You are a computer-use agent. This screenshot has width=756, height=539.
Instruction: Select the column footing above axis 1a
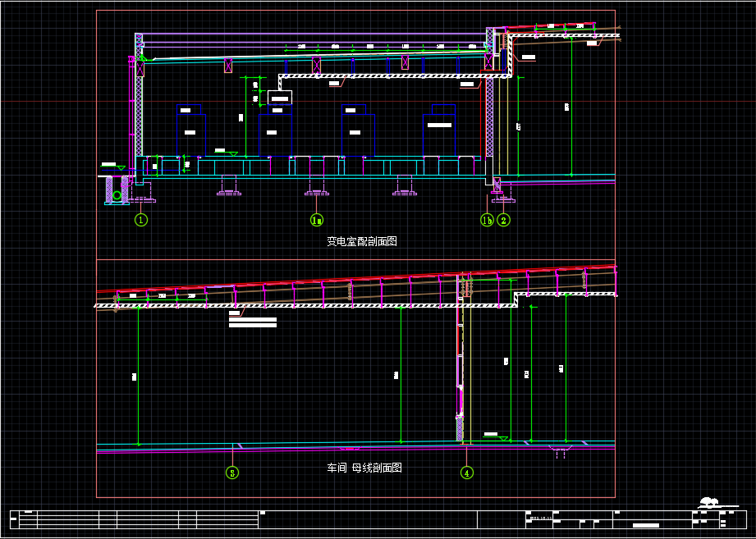point(317,192)
